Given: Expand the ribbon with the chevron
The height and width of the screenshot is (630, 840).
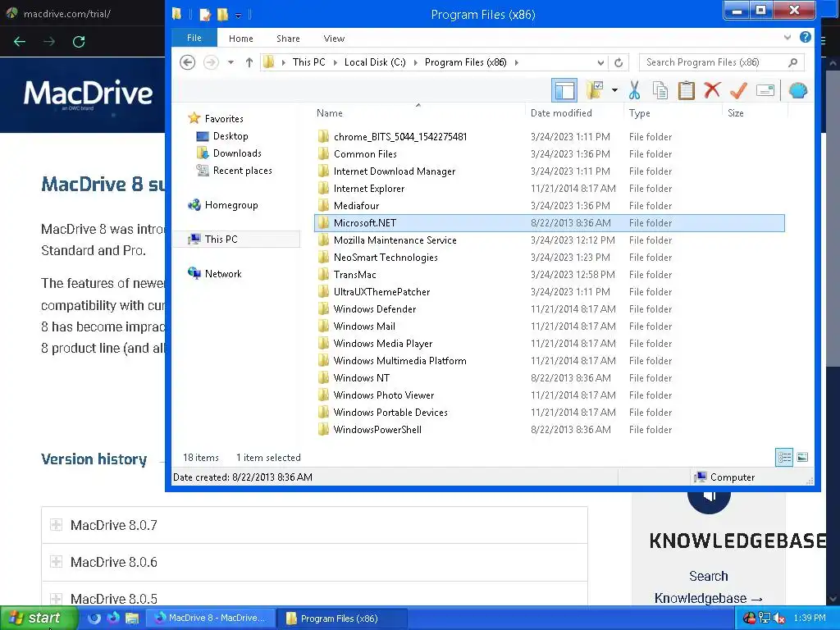Looking at the screenshot, I should [x=787, y=37].
